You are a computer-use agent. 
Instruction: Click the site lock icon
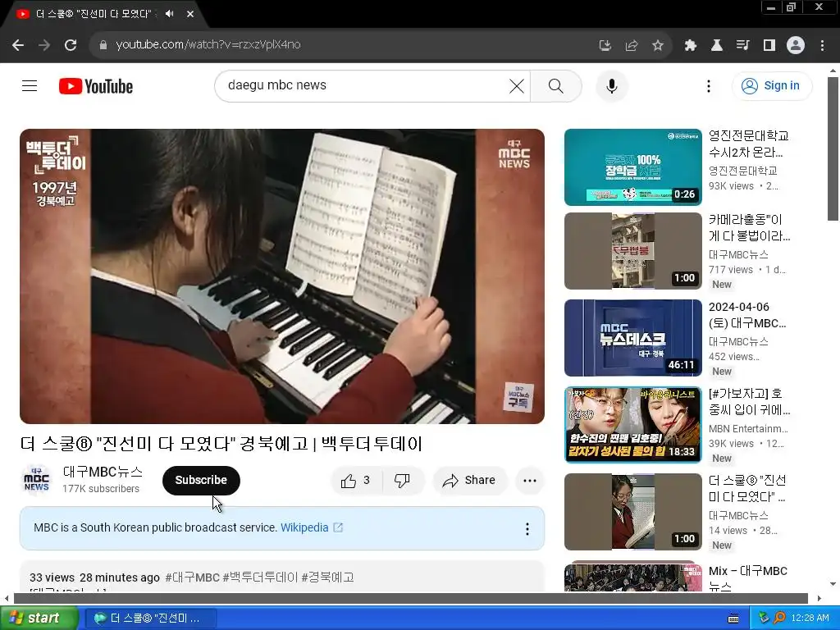(103, 45)
